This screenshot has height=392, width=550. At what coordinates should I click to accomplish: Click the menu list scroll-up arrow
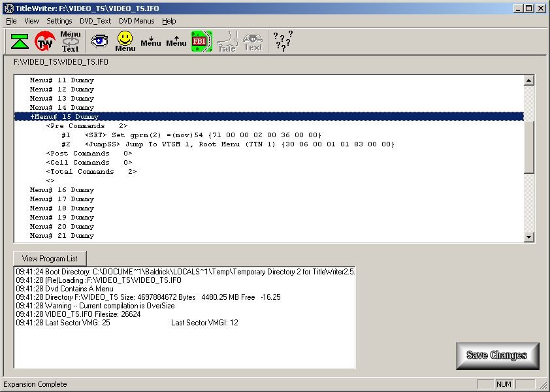click(529, 80)
